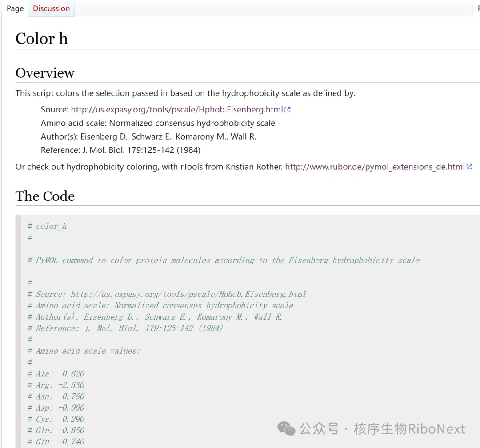Click the 'Overview' section heading
Screen dimensions: 480x448
pyautogui.click(x=45, y=73)
